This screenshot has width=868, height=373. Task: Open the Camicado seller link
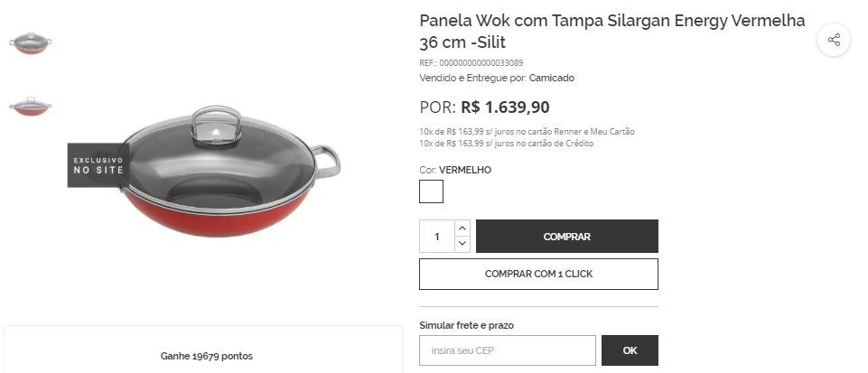click(x=551, y=78)
